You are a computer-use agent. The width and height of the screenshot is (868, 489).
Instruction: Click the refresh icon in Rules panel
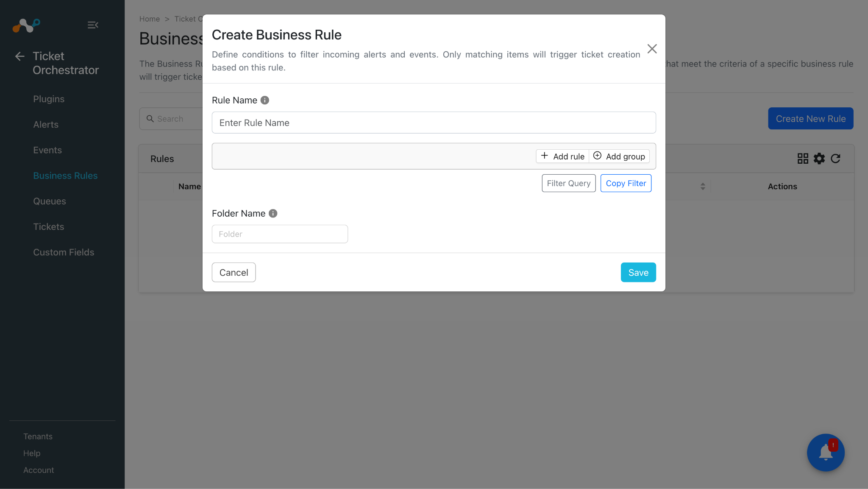[x=835, y=159]
